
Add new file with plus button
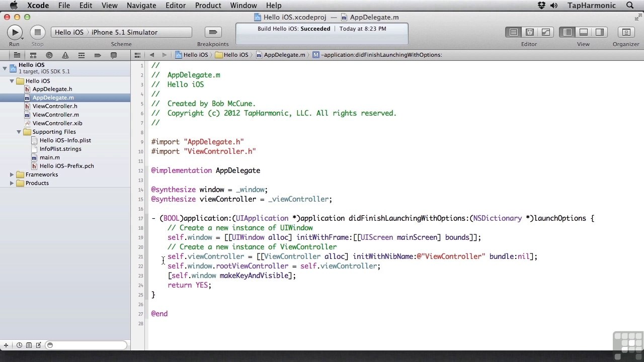pos(6,345)
